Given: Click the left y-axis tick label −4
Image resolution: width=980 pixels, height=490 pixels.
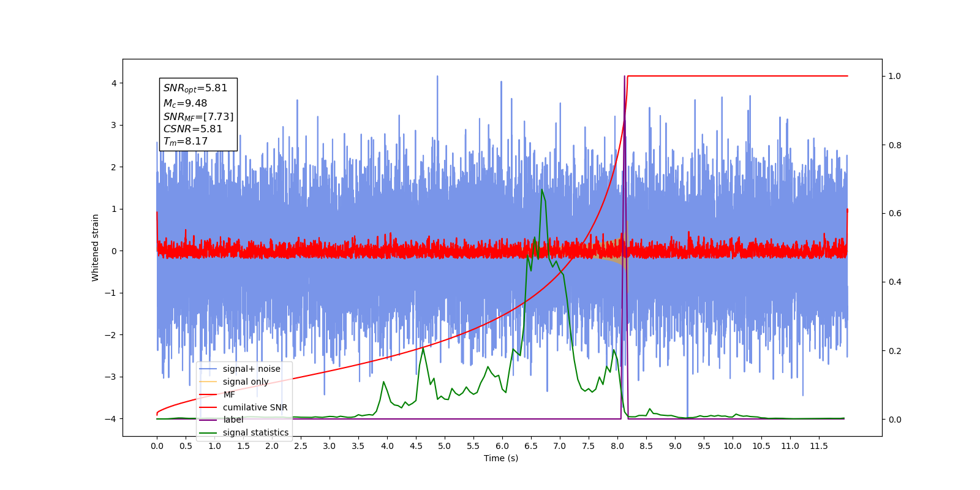Looking at the screenshot, I should (x=110, y=419).
